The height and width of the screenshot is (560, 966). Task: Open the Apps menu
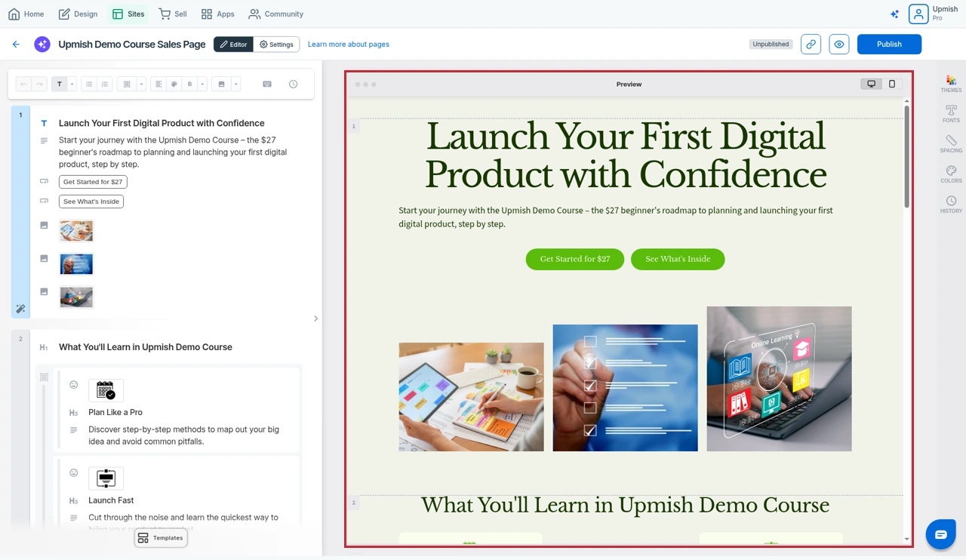(217, 14)
